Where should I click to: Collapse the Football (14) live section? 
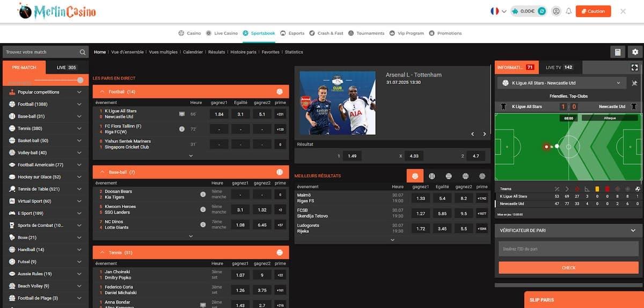click(x=102, y=92)
